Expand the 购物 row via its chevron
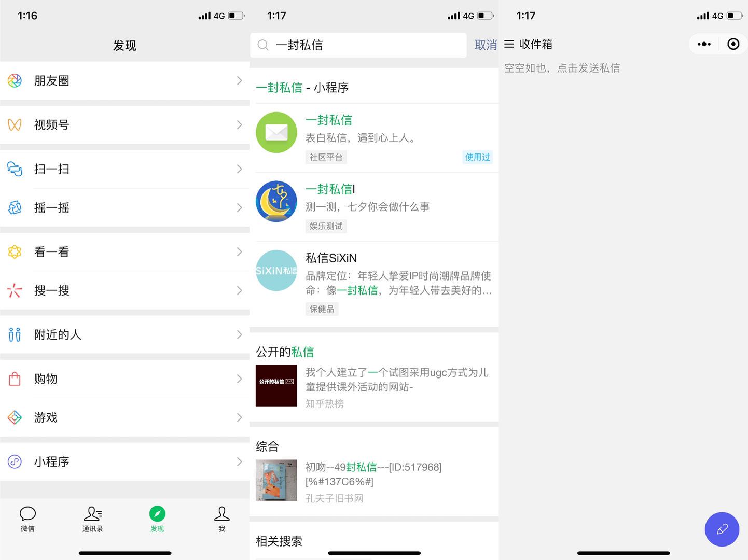 (239, 379)
